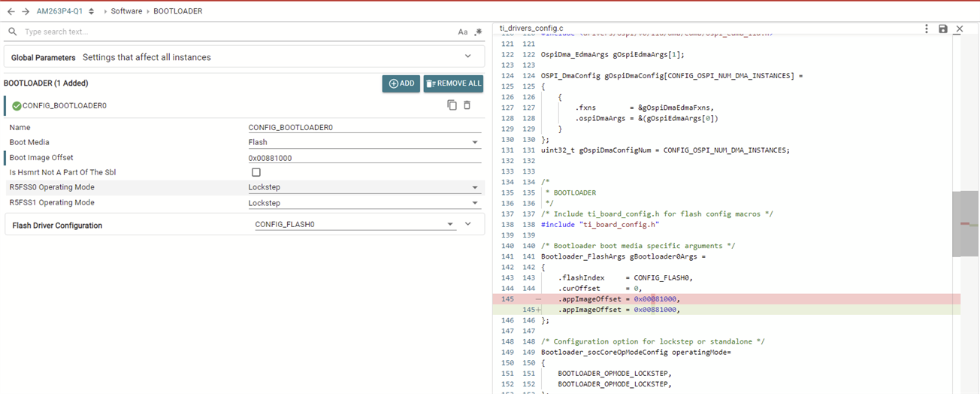The height and width of the screenshot is (394, 980).
Task: Click the added line 145 highlighted in green
Action: click(x=726, y=309)
